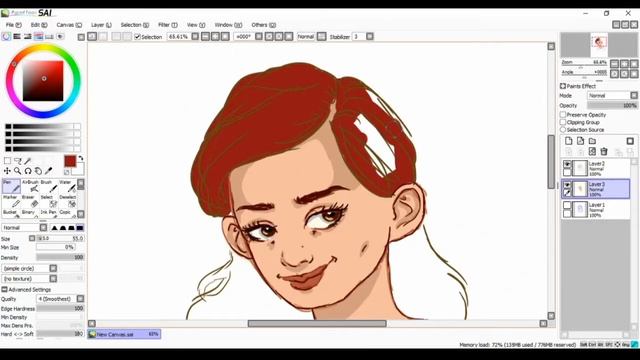Select the Marker tool
The width and height of the screenshot is (640, 360).
tap(11, 201)
